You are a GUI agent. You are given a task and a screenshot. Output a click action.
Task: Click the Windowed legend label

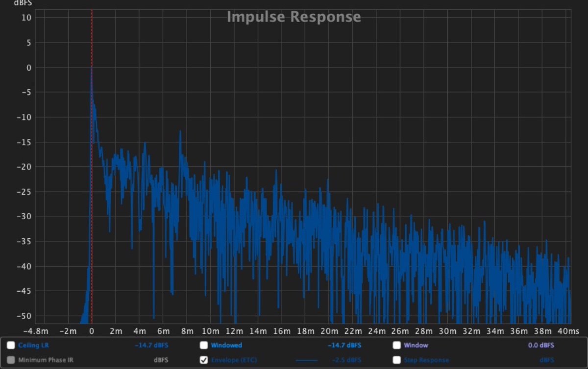(x=226, y=345)
